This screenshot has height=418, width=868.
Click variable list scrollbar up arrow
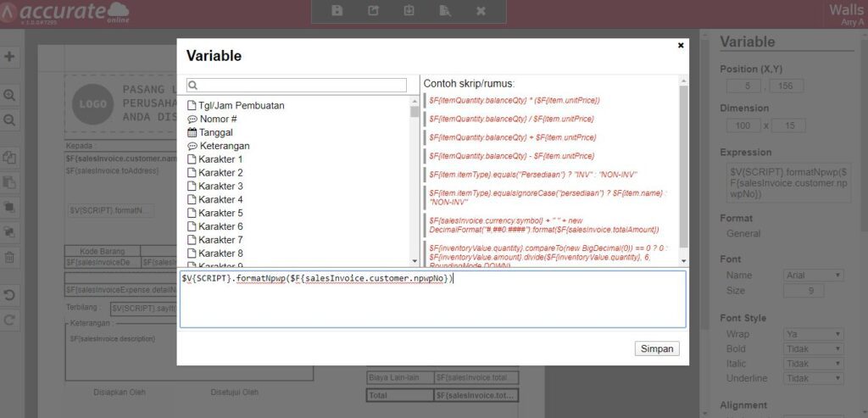point(415,101)
